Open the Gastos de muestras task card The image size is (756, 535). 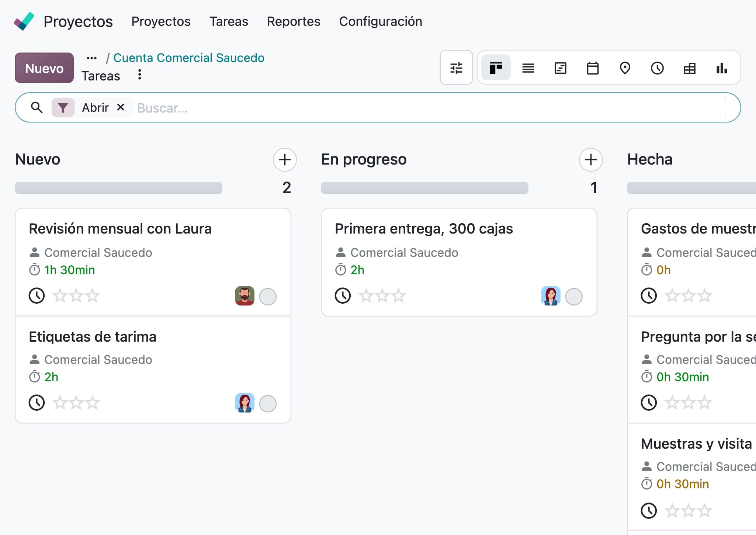click(692, 262)
